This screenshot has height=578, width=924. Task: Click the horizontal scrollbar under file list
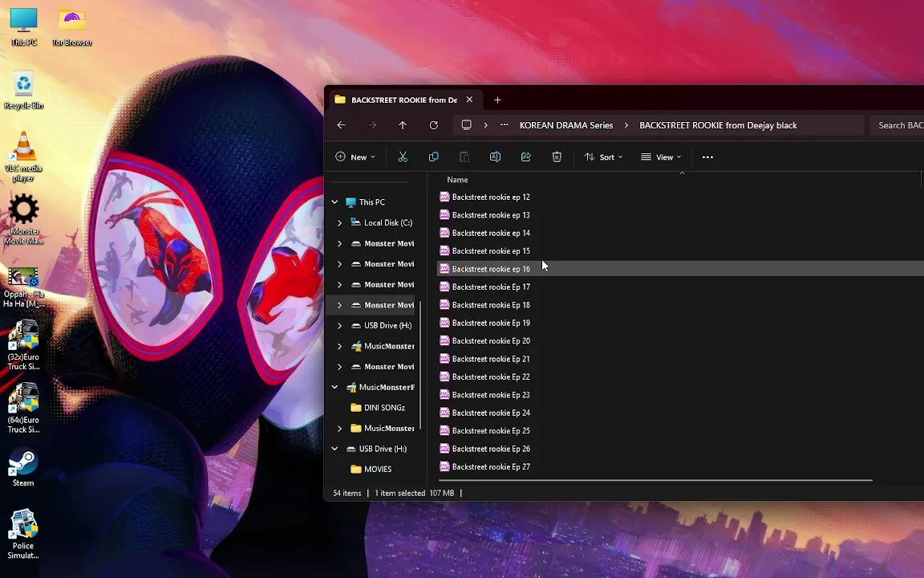(x=655, y=480)
